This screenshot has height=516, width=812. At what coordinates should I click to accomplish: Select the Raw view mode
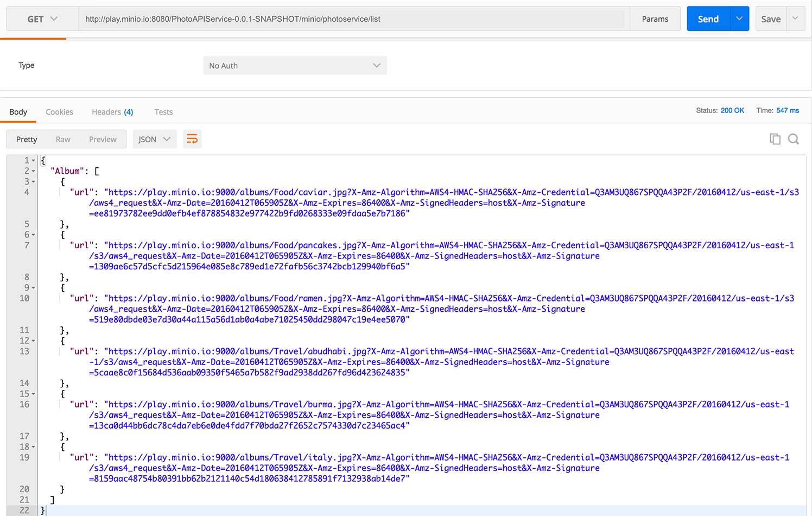(x=63, y=139)
